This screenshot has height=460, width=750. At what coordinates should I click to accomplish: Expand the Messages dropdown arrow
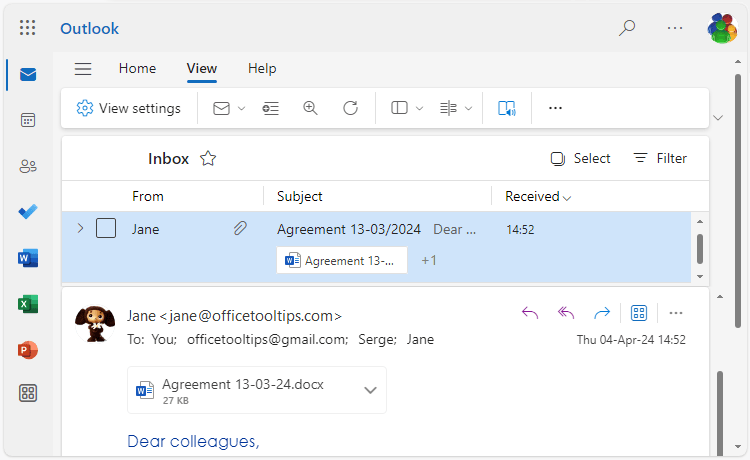pyautogui.click(x=242, y=109)
